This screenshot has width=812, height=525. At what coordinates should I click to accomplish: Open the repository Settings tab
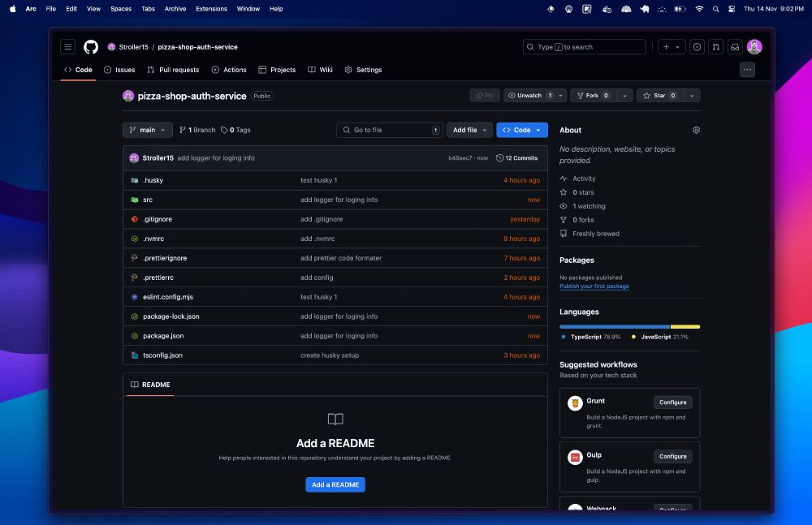click(x=363, y=70)
